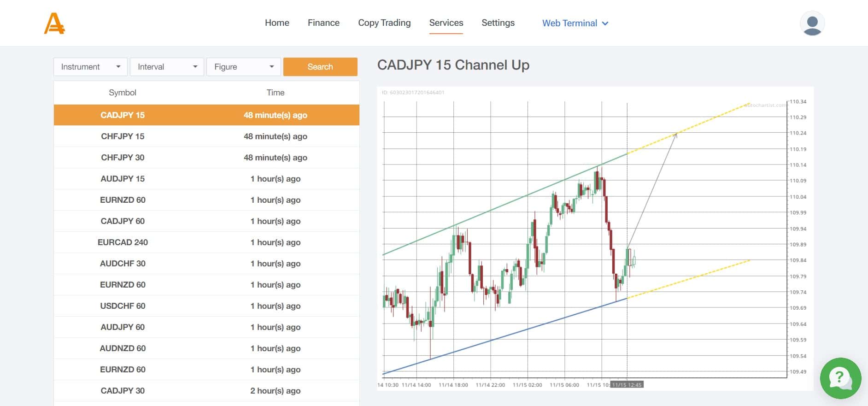Open the Interval dropdown filter
The height and width of the screenshot is (406, 868).
tap(167, 67)
